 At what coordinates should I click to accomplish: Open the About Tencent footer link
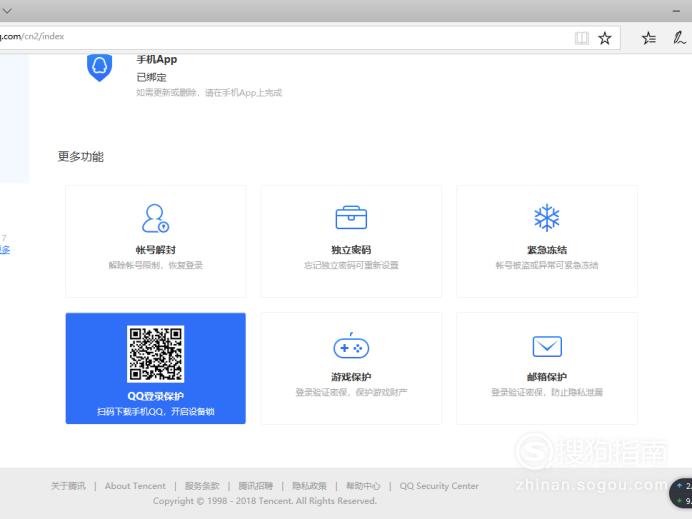tap(135, 486)
